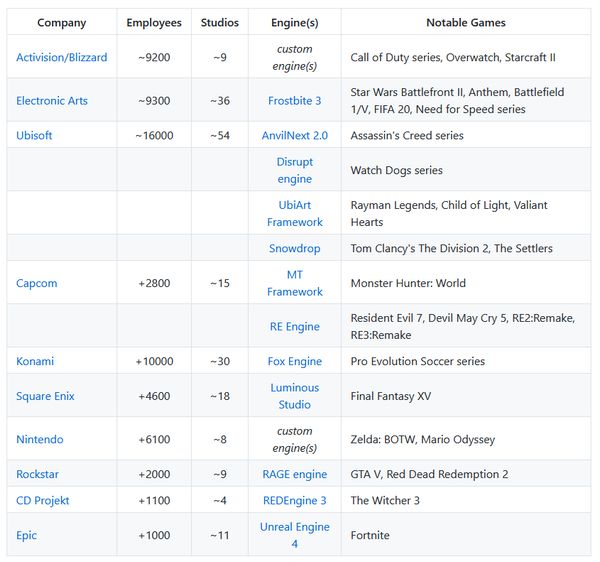
Task: Click the RAGE engine link
Action: (295, 474)
